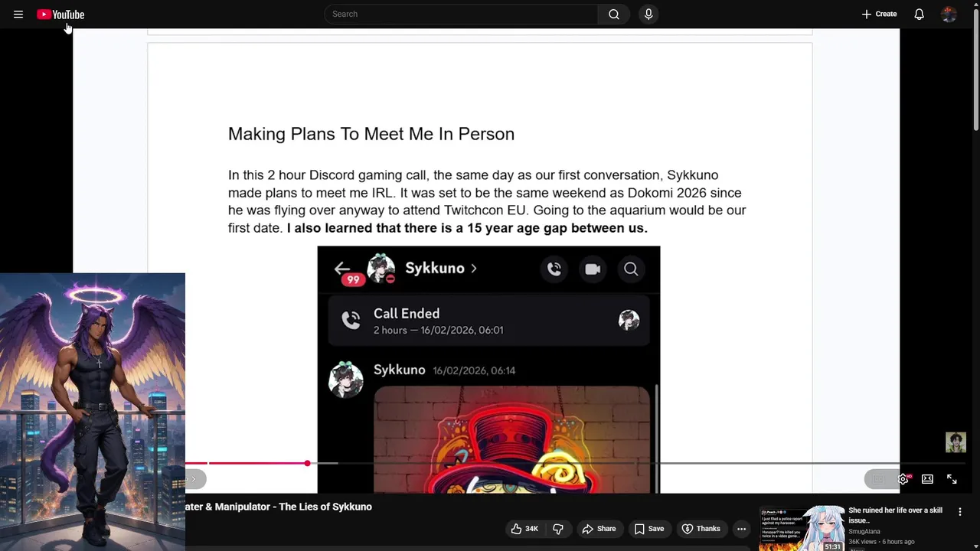
Task: Click the 99 unread badge in video
Action: click(353, 280)
